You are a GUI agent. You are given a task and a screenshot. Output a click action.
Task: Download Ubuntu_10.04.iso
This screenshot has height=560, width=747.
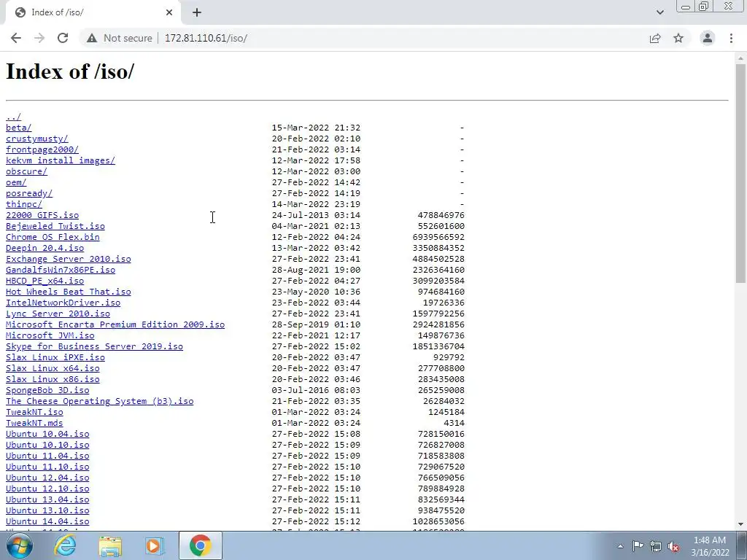47,435
